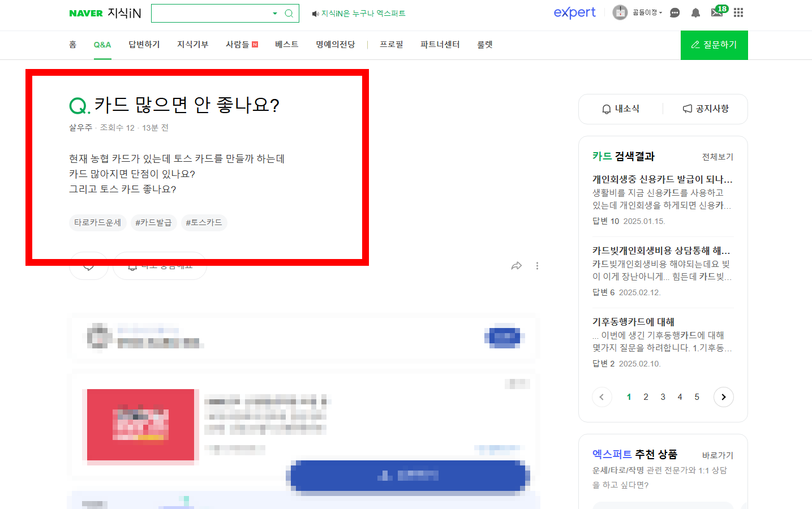Select the #카드발급 tag

[153, 223]
